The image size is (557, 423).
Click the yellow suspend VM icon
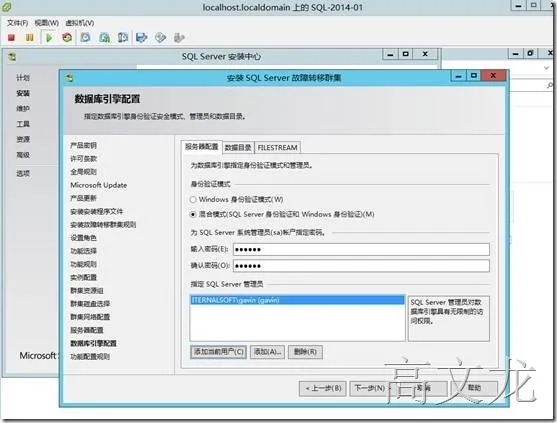(x=30, y=37)
